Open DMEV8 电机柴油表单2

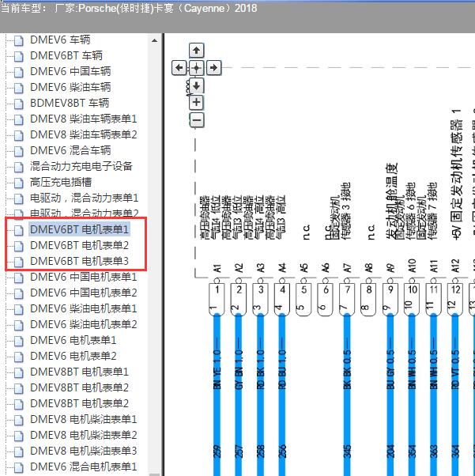(x=84, y=435)
